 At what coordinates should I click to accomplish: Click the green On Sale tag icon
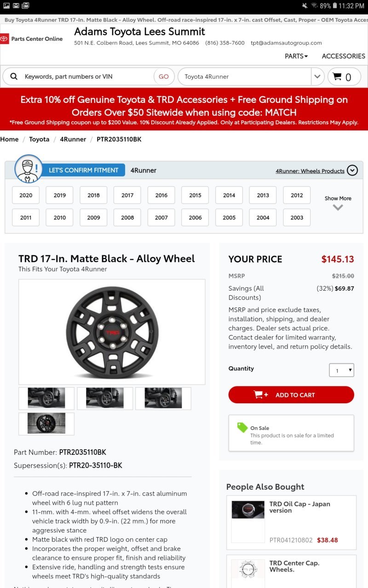pyautogui.click(x=242, y=428)
